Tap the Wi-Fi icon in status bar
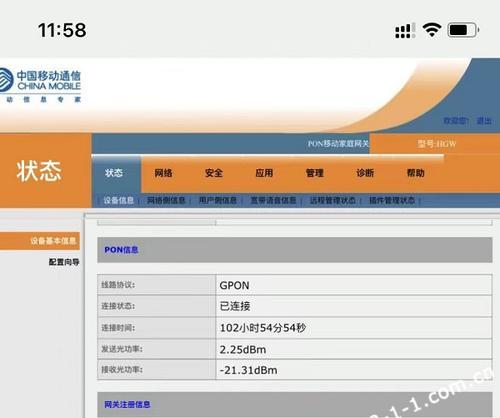This screenshot has height=418, width=500. click(x=432, y=30)
